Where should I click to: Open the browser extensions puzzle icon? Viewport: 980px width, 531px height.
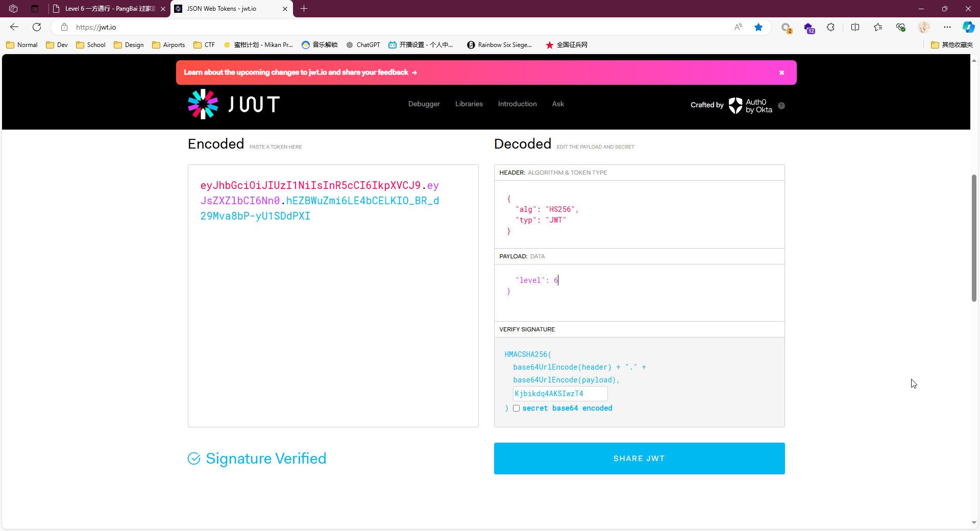click(x=830, y=27)
